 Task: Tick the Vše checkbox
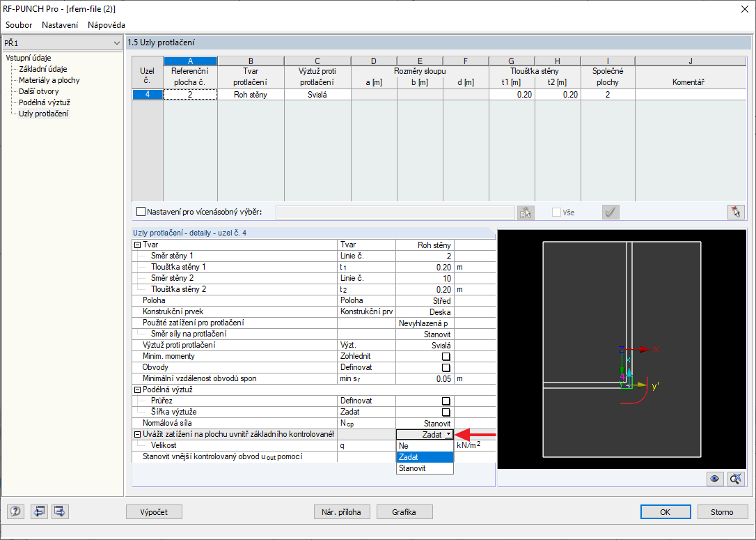pyautogui.click(x=556, y=213)
